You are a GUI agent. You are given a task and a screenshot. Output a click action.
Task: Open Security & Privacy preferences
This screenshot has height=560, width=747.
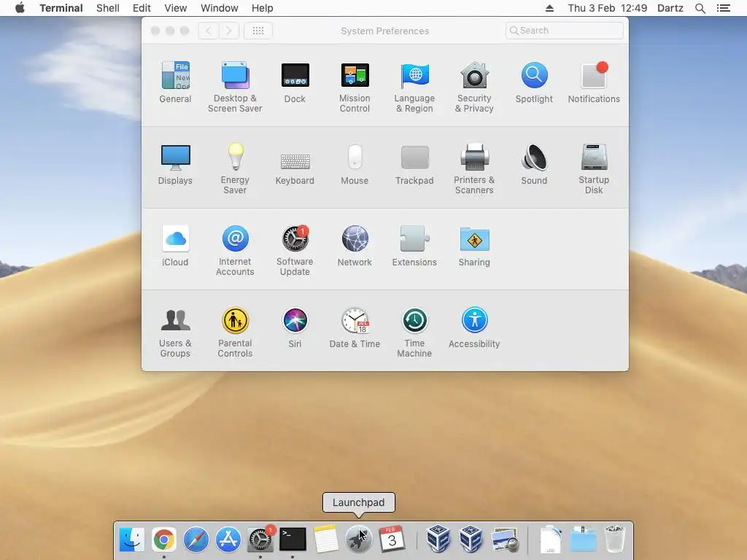point(474,87)
